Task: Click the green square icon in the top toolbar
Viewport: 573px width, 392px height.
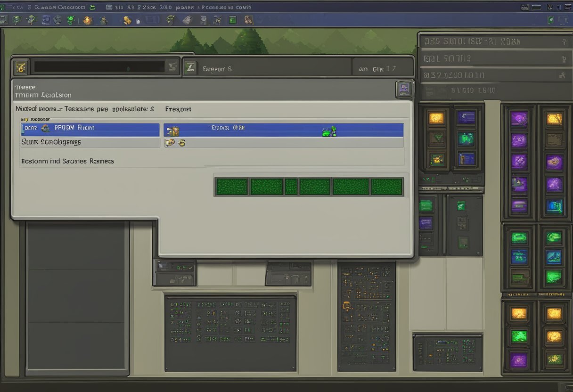Action: [x=232, y=20]
